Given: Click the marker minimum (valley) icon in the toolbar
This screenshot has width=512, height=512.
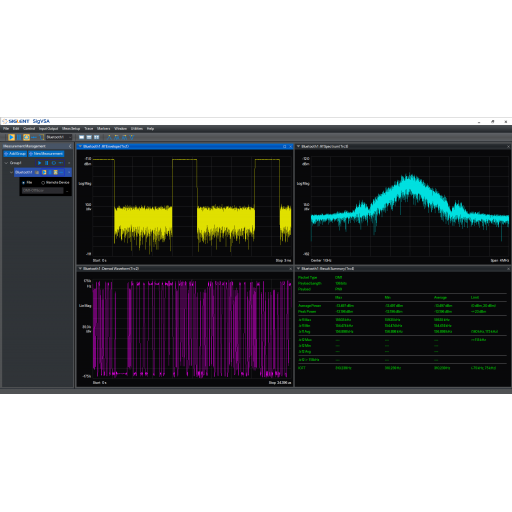Looking at the screenshot, I should pos(132,137).
